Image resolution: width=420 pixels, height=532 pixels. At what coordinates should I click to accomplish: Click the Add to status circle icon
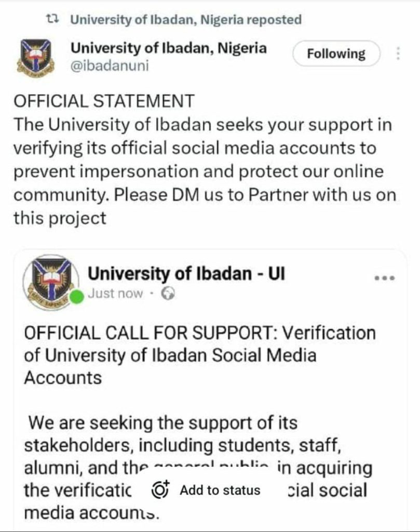pyautogui.click(x=161, y=490)
